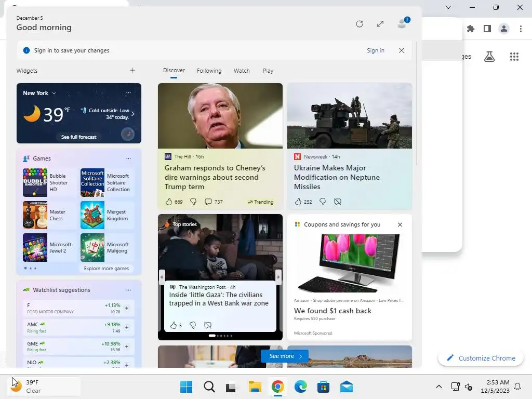Click Explore more games link
The width and height of the screenshot is (532, 399).
click(x=106, y=269)
